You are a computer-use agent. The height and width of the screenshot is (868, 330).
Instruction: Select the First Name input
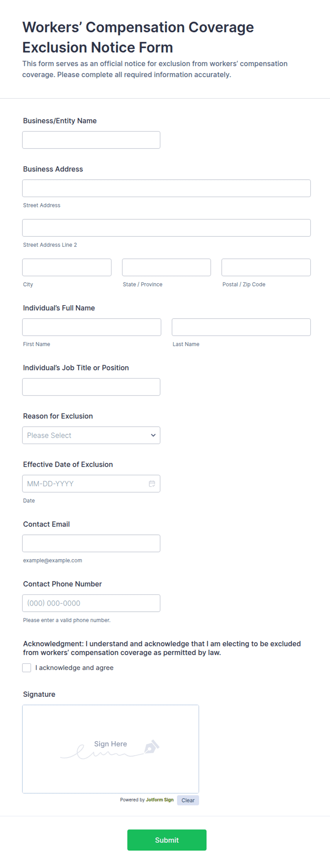click(92, 327)
